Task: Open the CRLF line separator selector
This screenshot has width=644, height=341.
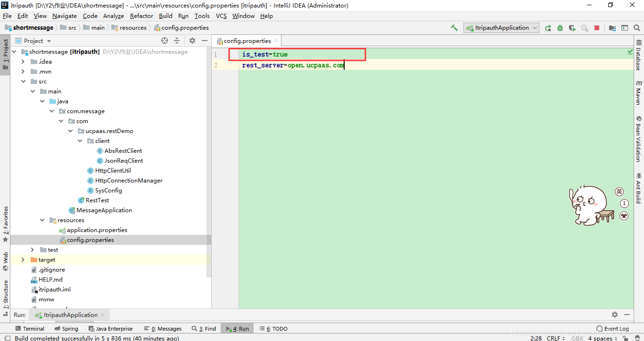Action: [555, 338]
